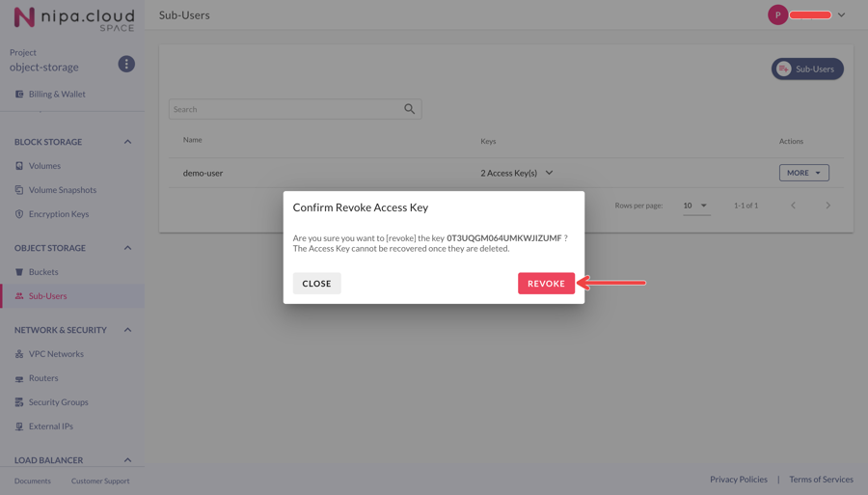Collapse the Network & Security section
Screen dimensions: 868x495
(127, 330)
